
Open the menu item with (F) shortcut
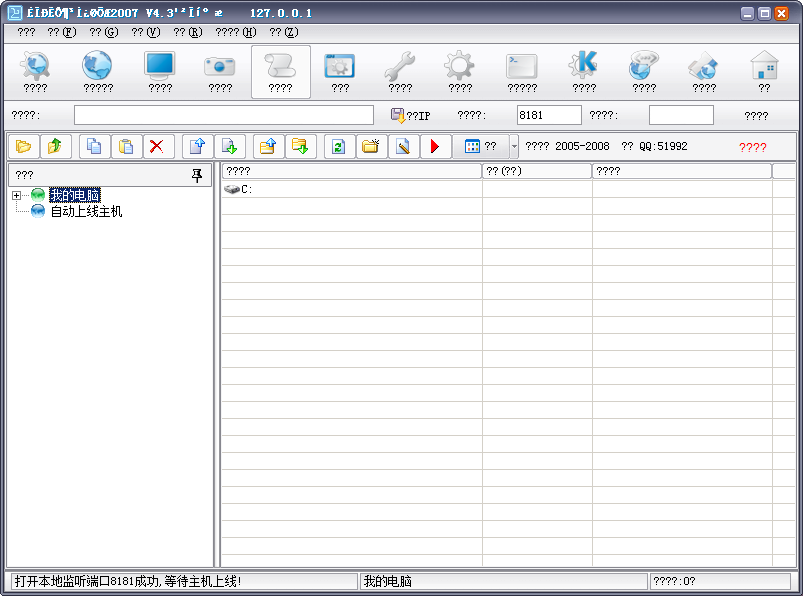[61, 32]
